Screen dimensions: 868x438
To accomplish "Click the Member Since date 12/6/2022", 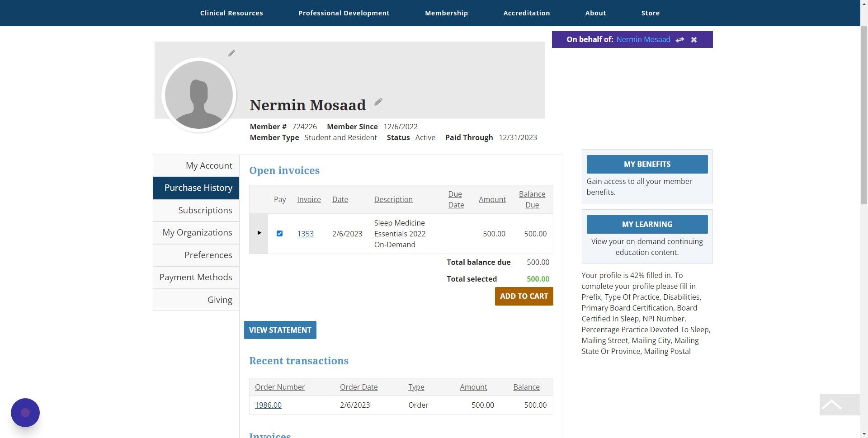I will 401,127.
